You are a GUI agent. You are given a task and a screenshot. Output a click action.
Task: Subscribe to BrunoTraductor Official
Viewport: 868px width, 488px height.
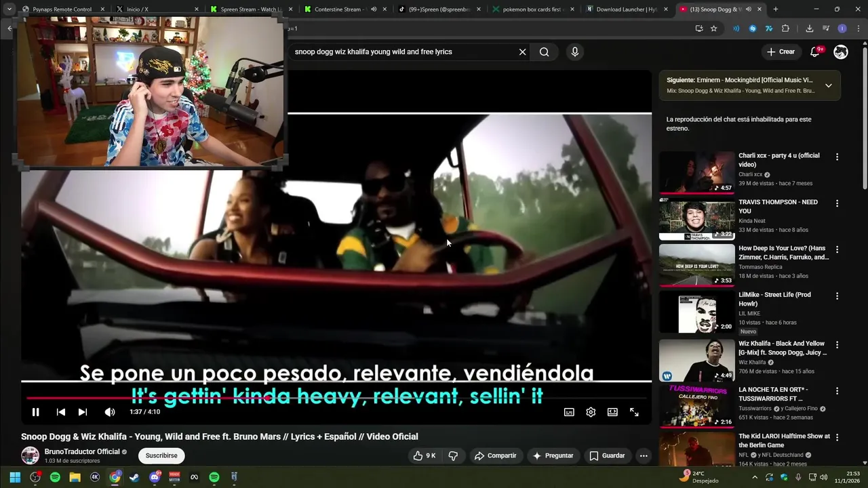pos(161,455)
